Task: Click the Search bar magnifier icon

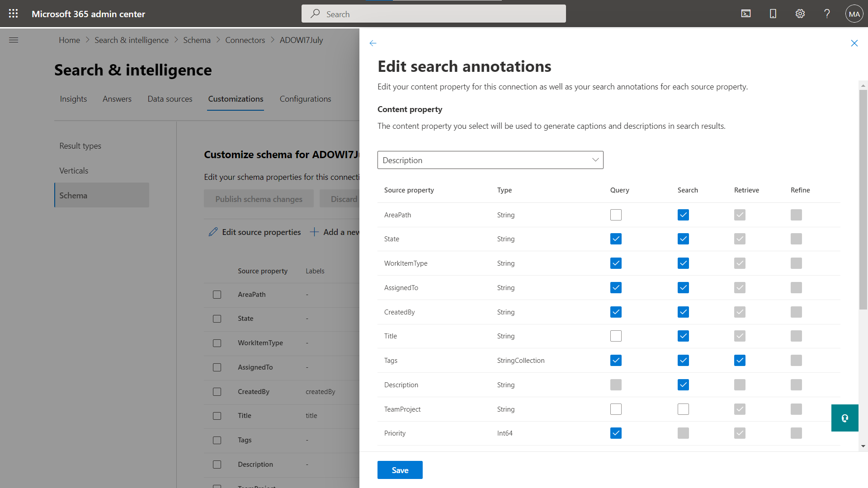Action: point(316,13)
